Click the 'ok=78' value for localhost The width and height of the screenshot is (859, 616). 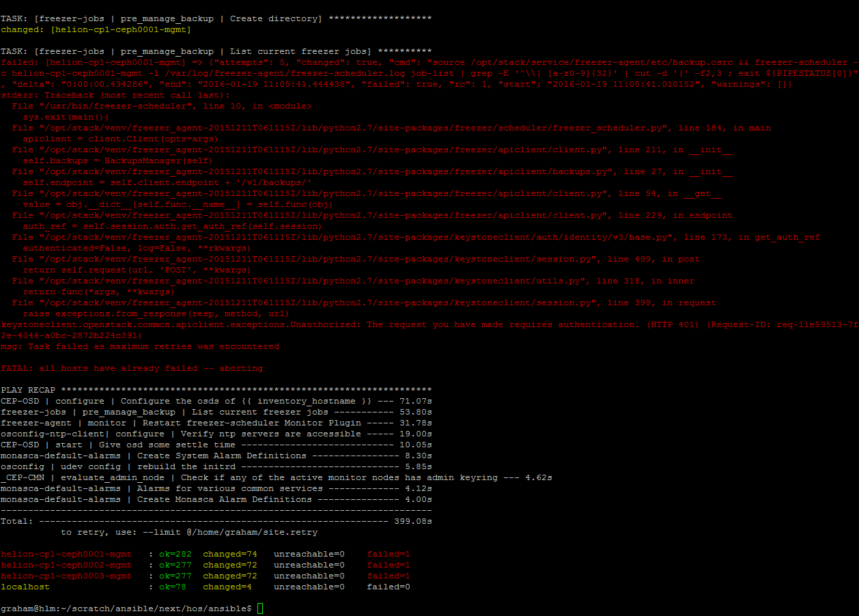173,587
